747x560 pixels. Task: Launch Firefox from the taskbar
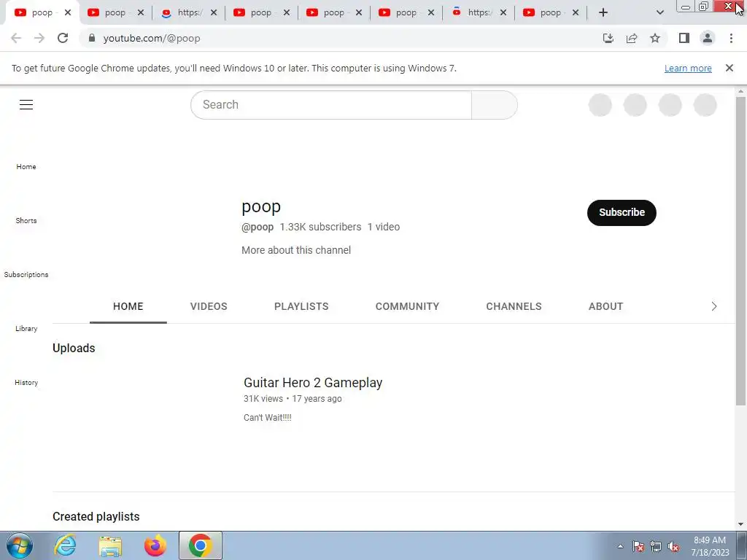155,545
